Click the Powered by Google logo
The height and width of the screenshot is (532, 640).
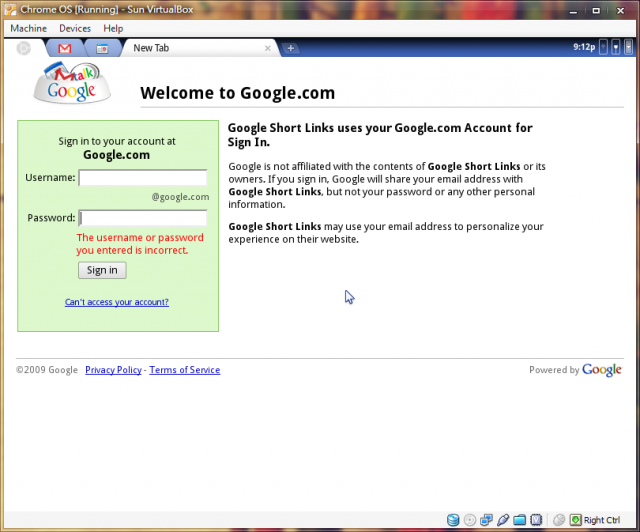click(602, 370)
